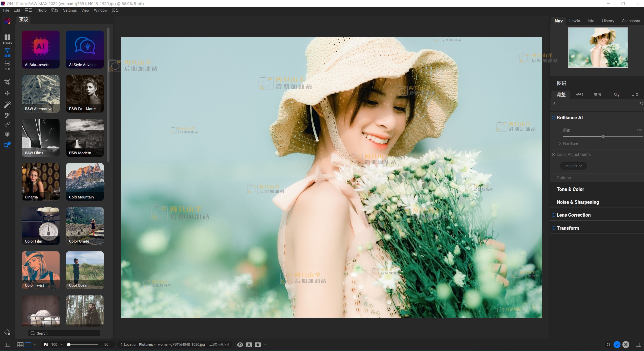
Task: Toggle Lens Correction on or off
Action: [x=553, y=215]
